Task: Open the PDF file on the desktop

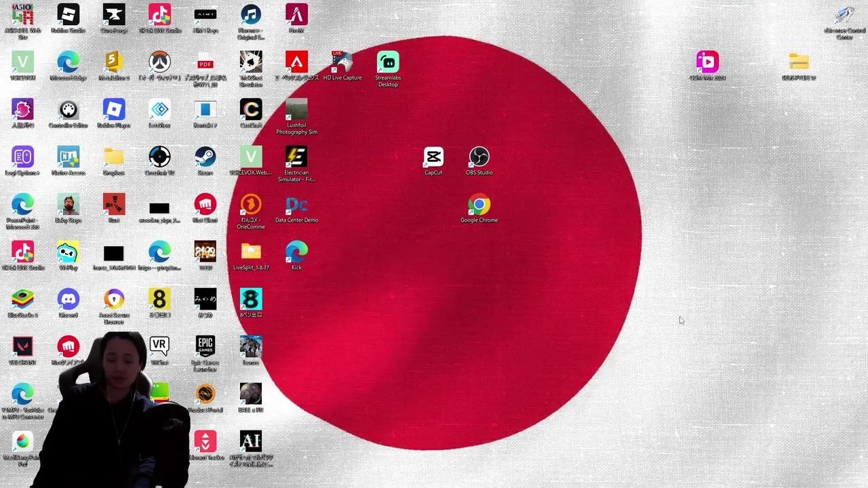Action: pyautogui.click(x=205, y=62)
